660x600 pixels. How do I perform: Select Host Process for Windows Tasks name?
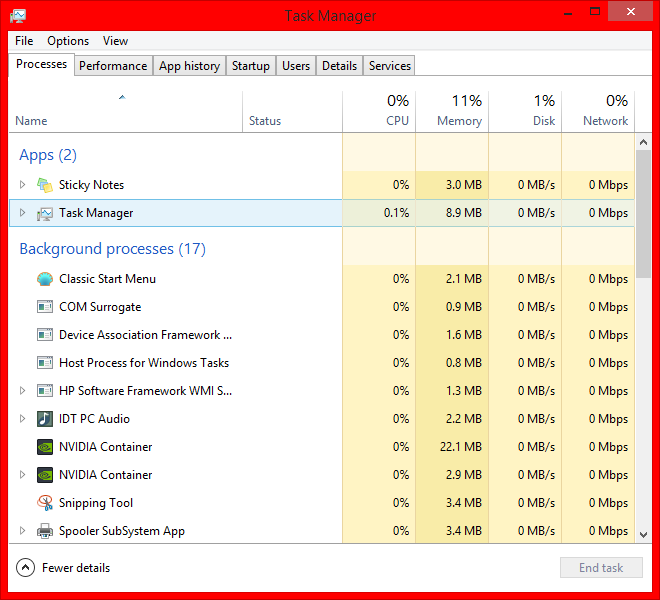[x=144, y=363]
